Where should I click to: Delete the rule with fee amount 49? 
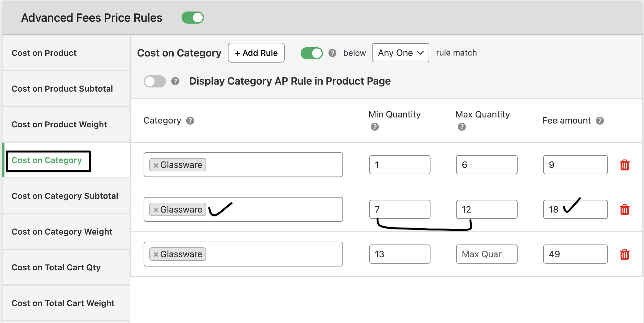pos(624,254)
